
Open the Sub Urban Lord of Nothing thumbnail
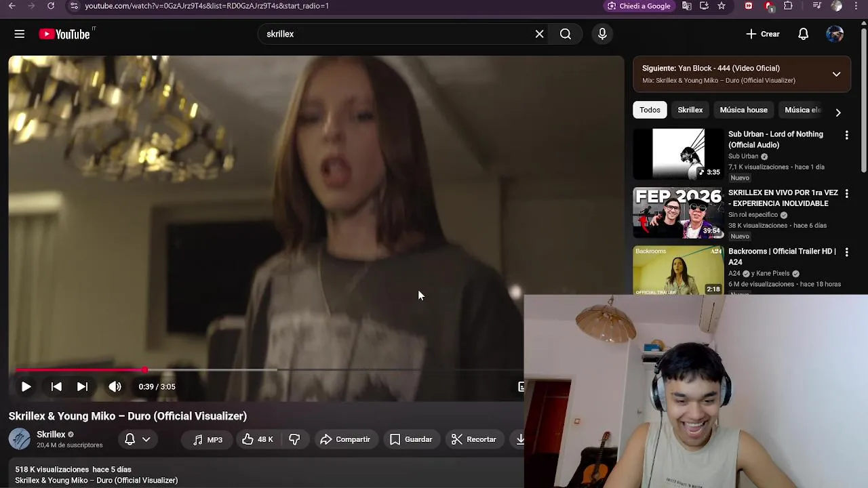pyautogui.click(x=678, y=154)
